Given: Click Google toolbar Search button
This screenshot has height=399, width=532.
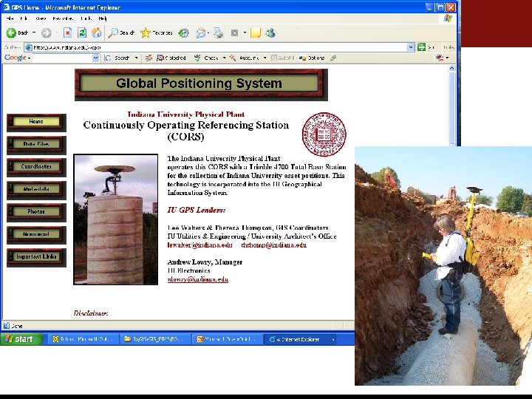Looking at the screenshot, I should 118,58.
